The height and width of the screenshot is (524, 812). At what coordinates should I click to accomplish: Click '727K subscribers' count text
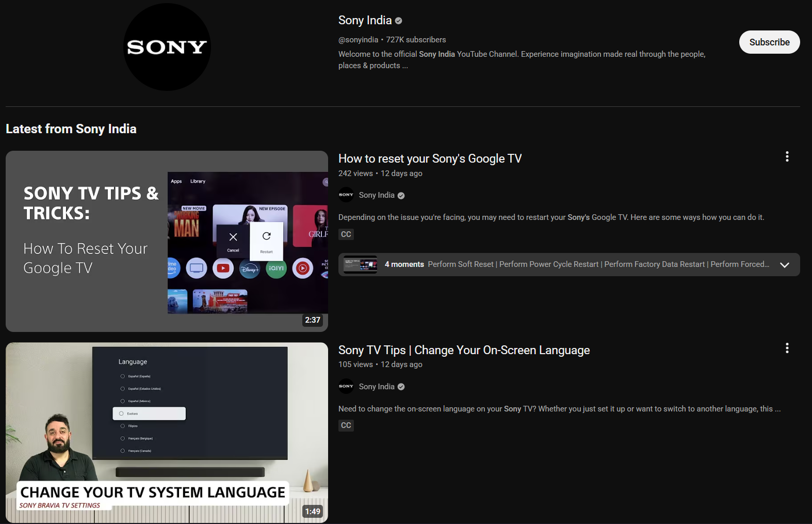(416, 40)
